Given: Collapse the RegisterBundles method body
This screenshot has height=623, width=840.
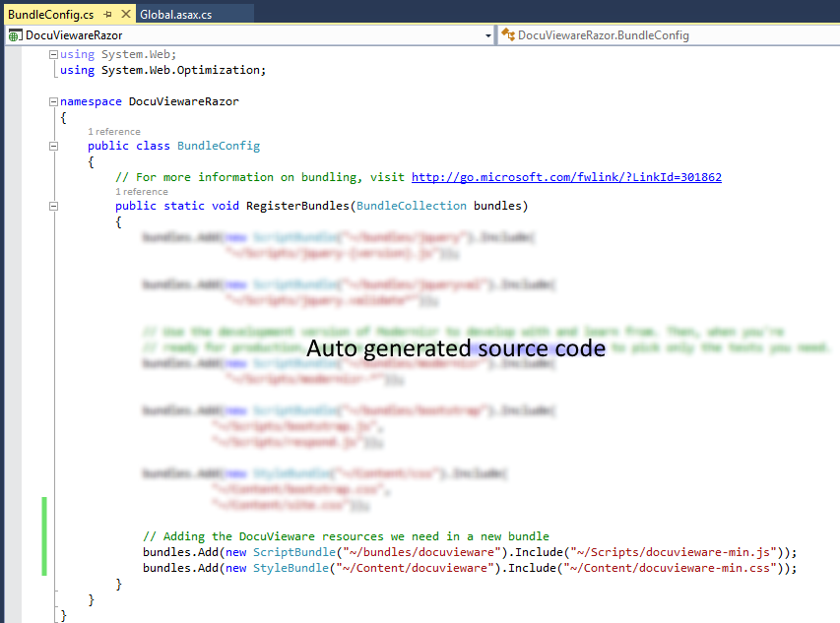Looking at the screenshot, I should click(53, 206).
